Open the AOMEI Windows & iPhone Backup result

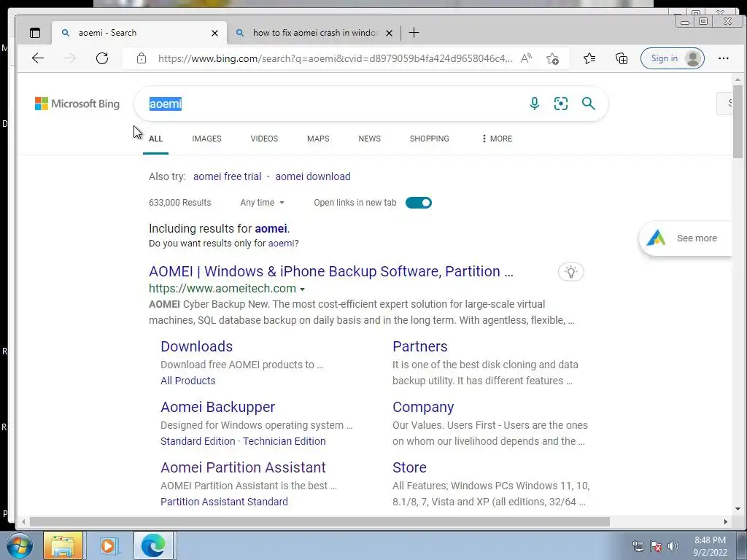point(331,271)
